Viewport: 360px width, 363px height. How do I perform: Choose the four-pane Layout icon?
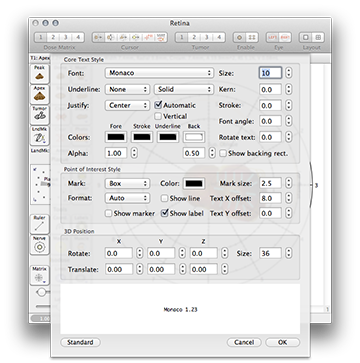click(x=318, y=37)
